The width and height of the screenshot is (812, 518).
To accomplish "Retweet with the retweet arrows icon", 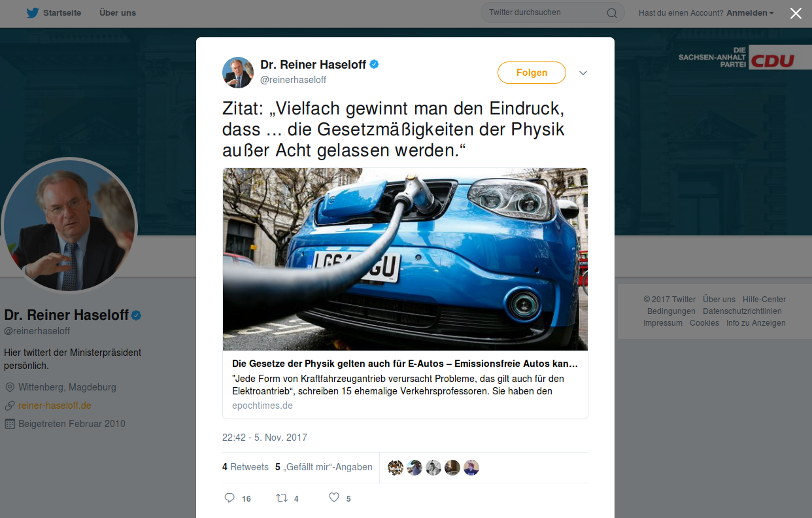I will (282, 498).
